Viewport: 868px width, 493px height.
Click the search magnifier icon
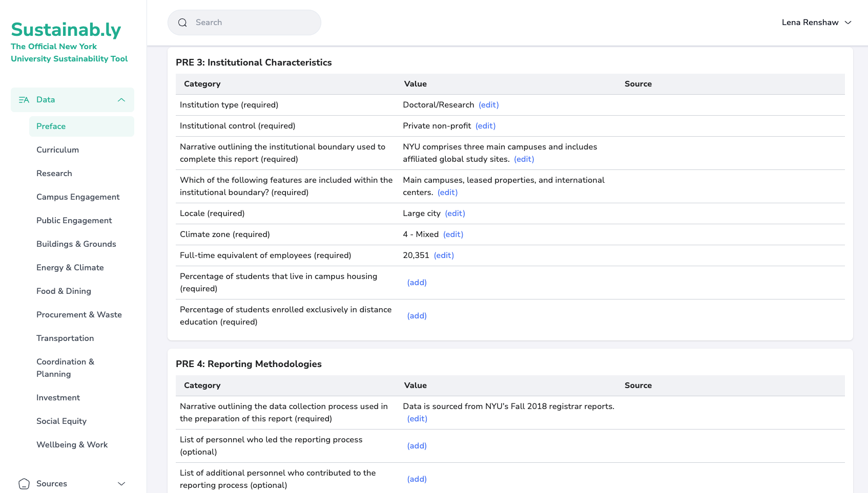tap(182, 23)
